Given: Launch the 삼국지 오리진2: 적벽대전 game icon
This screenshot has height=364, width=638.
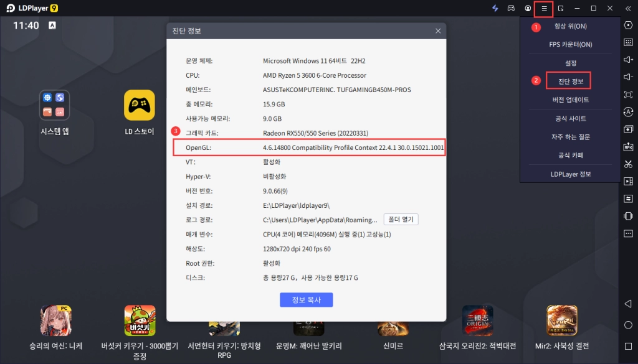Looking at the screenshot, I should (x=478, y=320).
